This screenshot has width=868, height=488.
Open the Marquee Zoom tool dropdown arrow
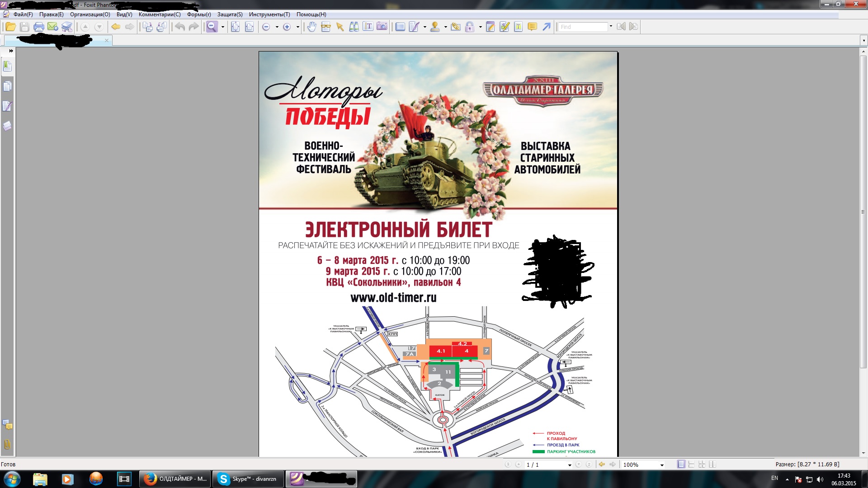coord(222,27)
